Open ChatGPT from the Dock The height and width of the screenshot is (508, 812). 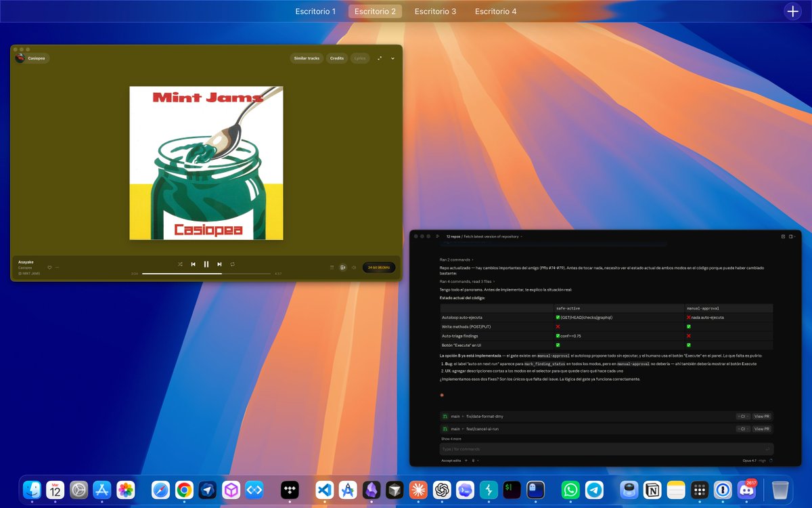pyautogui.click(x=442, y=490)
